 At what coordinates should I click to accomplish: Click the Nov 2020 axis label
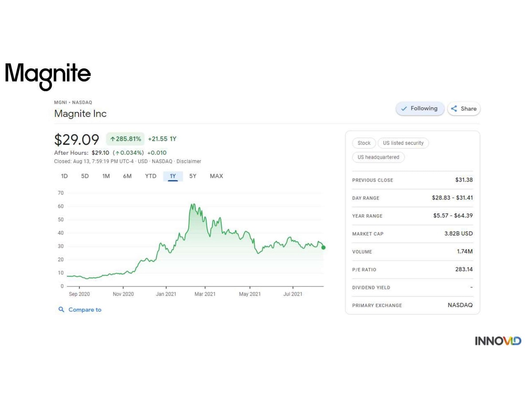click(x=123, y=294)
